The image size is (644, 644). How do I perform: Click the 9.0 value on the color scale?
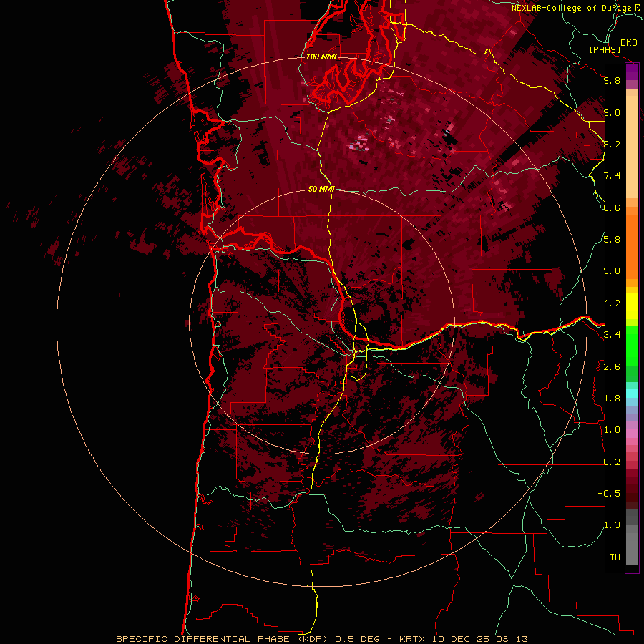[612, 112]
